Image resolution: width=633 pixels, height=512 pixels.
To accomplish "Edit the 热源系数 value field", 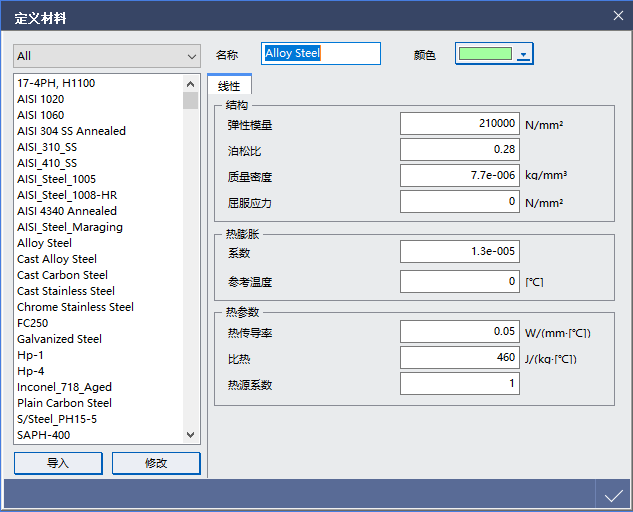I will click(459, 383).
